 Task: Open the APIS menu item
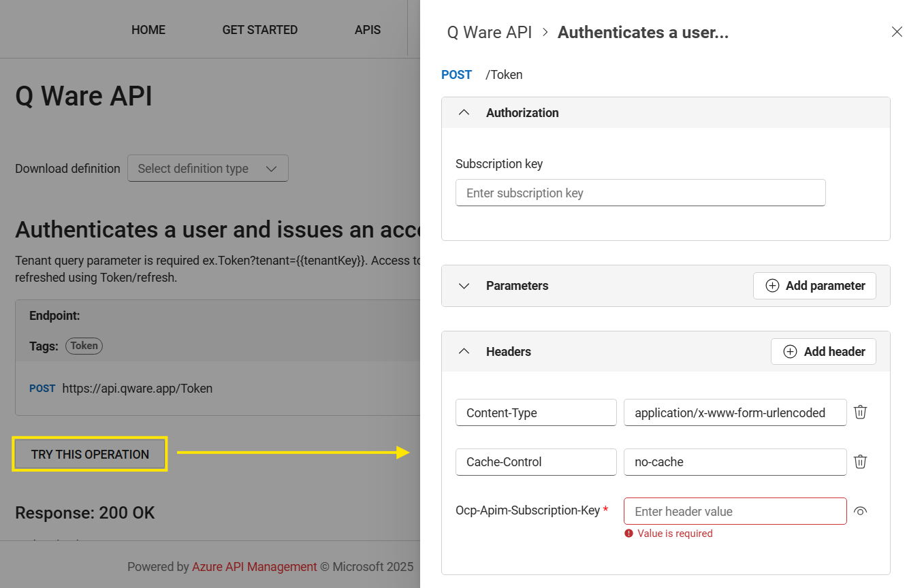coord(368,30)
